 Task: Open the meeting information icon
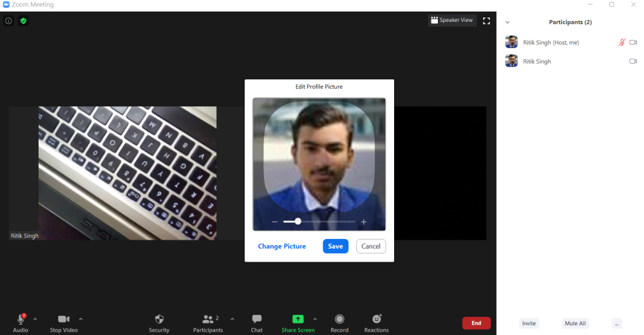[8, 21]
